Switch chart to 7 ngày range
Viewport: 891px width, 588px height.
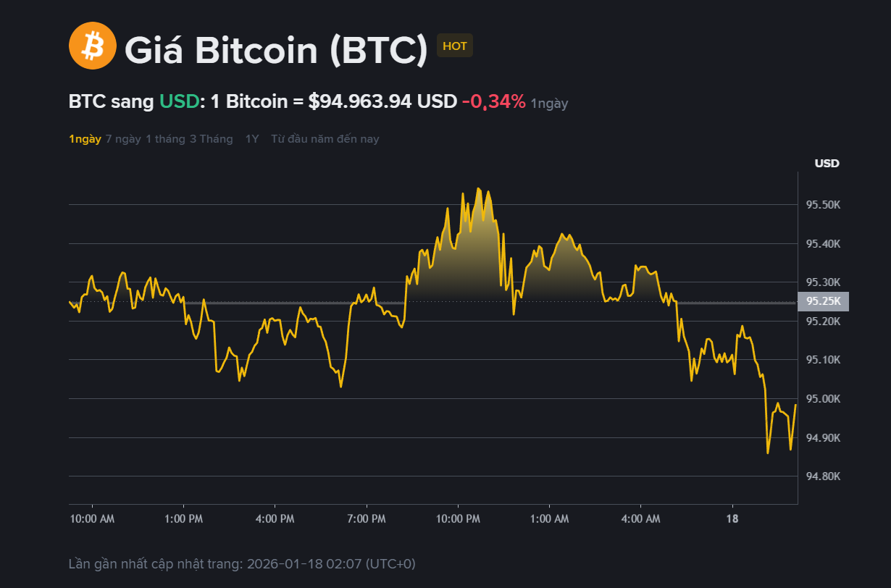tap(123, 139)
